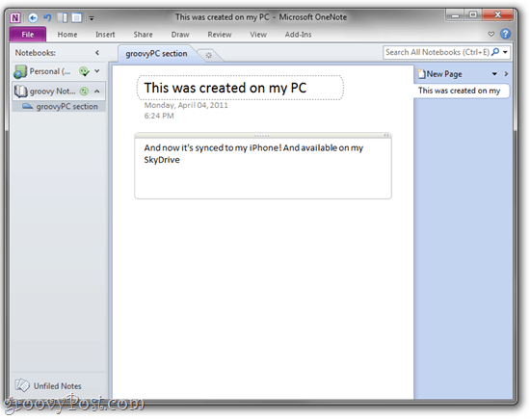The image size is (530, 420).
Task: Open search scope dropdown arrow
Action: point(505,52)
